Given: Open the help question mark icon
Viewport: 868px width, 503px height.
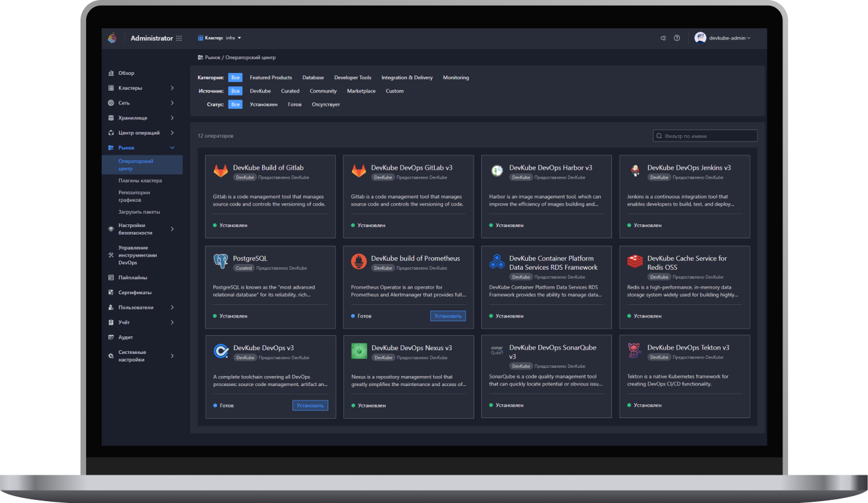Looking at the screenshot, I should [x=677, y=38].
